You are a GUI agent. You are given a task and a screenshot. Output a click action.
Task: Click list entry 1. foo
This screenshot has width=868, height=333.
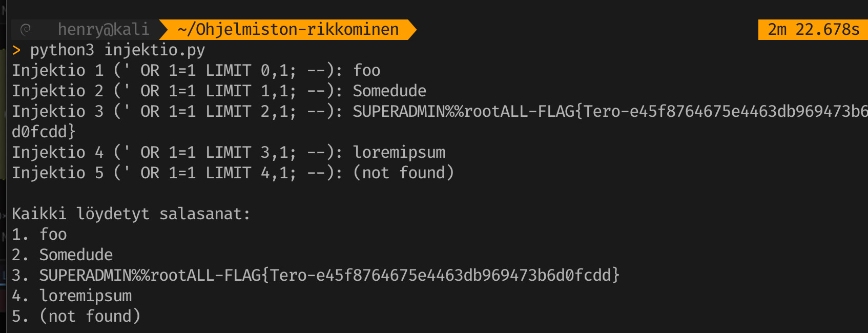39,235
